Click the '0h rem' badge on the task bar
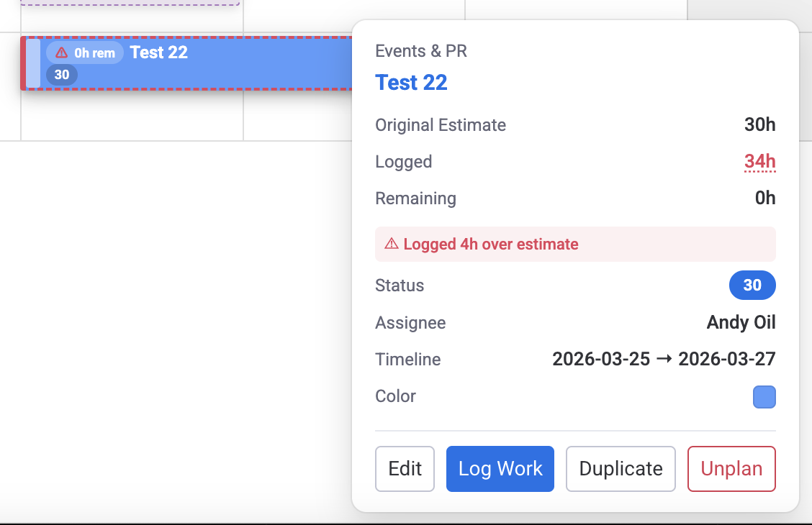This screenshot has width=812, height=525. pyautogui.click(x=85, y=52)
